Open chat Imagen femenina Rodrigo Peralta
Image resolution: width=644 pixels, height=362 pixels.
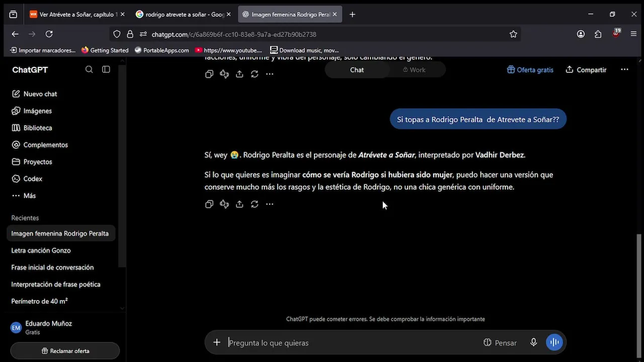(61, 233)
